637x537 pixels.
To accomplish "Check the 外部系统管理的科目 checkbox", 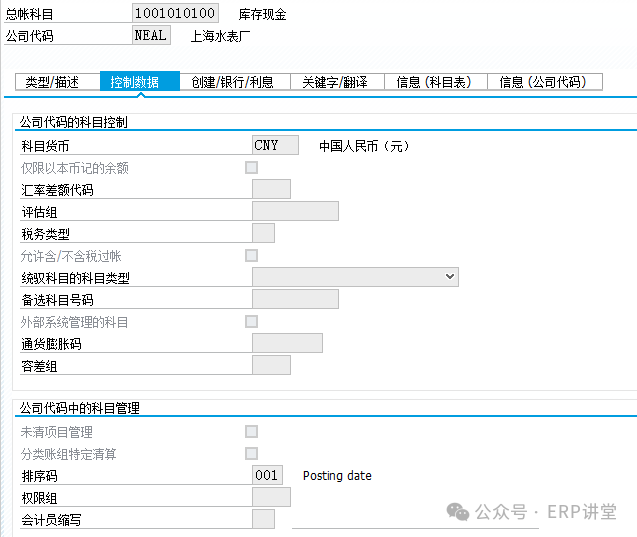I will [251, 322].
